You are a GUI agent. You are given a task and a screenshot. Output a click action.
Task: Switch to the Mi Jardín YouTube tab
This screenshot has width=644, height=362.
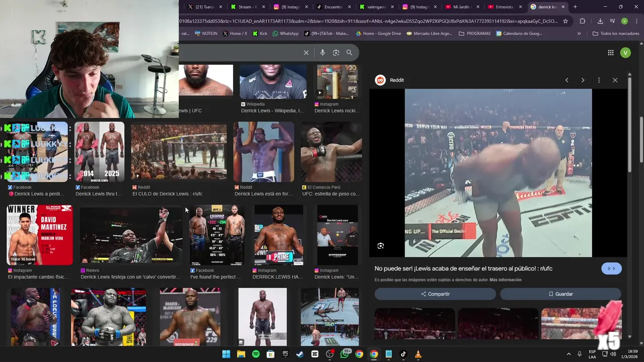[x=462, y=7]
